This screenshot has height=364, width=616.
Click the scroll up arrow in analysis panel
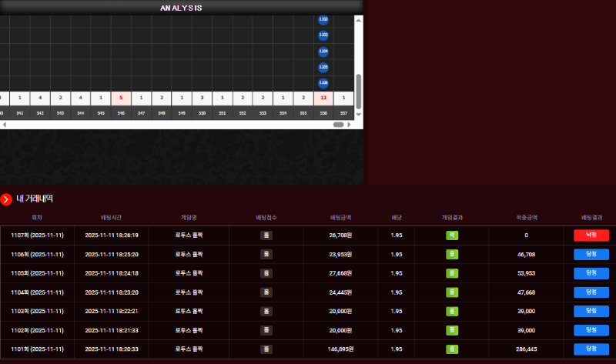358,21
